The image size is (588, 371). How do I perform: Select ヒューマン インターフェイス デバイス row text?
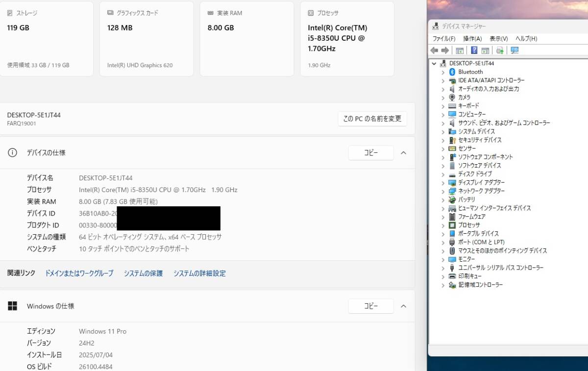494,208
